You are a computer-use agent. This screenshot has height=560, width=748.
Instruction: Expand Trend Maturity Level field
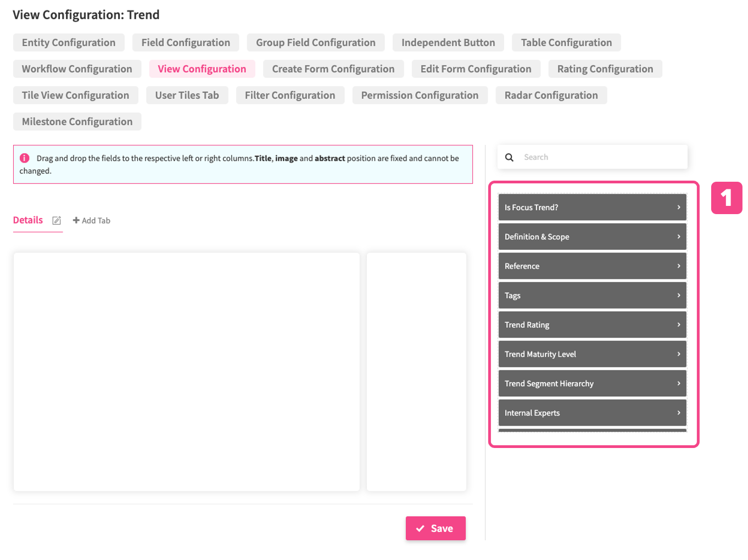click(x=678, y=354)
